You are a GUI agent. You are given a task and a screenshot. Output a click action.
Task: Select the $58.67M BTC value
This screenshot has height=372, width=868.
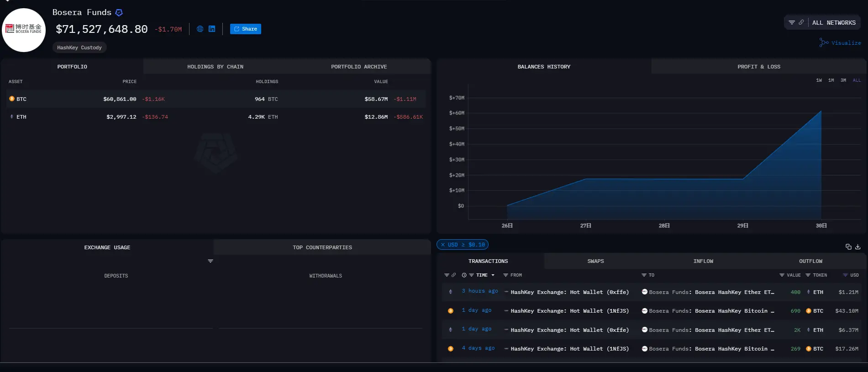pos(376,99)
